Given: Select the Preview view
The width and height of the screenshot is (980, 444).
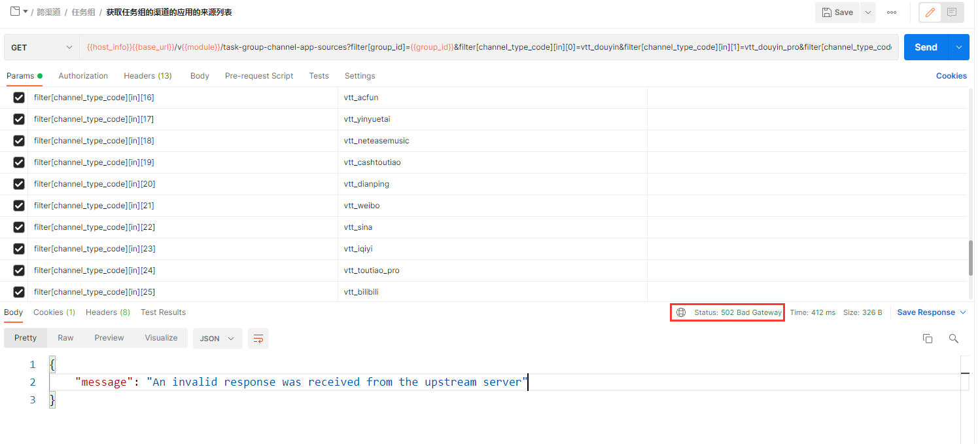Looking at the screenshot, I should click(109, 338).
